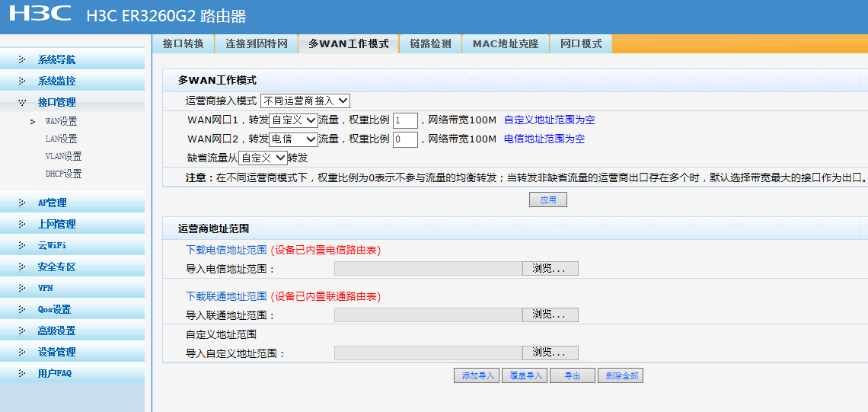Open the VPN menu section
Screen dimensions: 868x412
72,288
